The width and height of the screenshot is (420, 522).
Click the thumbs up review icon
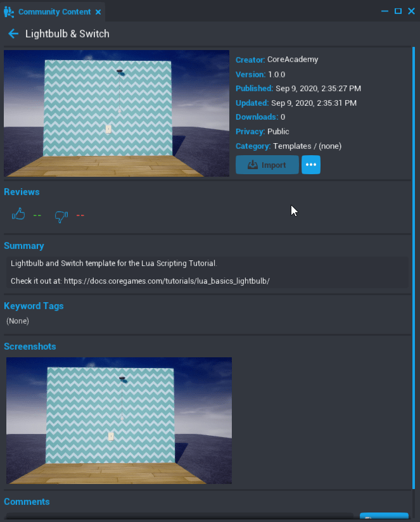coord(18,214)
